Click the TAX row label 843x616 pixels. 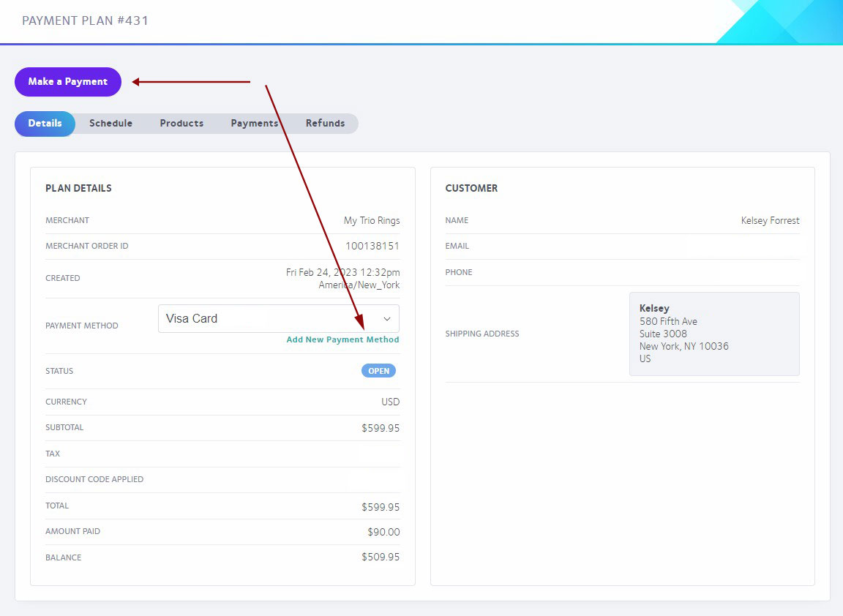53,454
